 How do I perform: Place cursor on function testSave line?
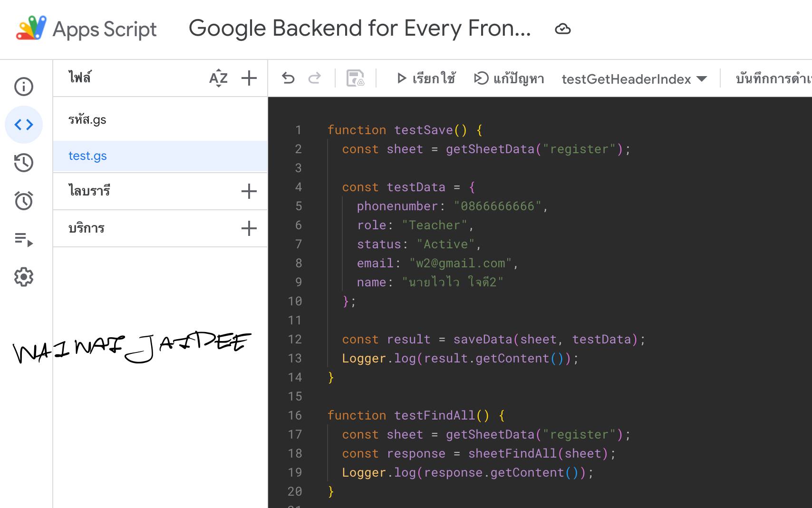click(x=405, y=130)
